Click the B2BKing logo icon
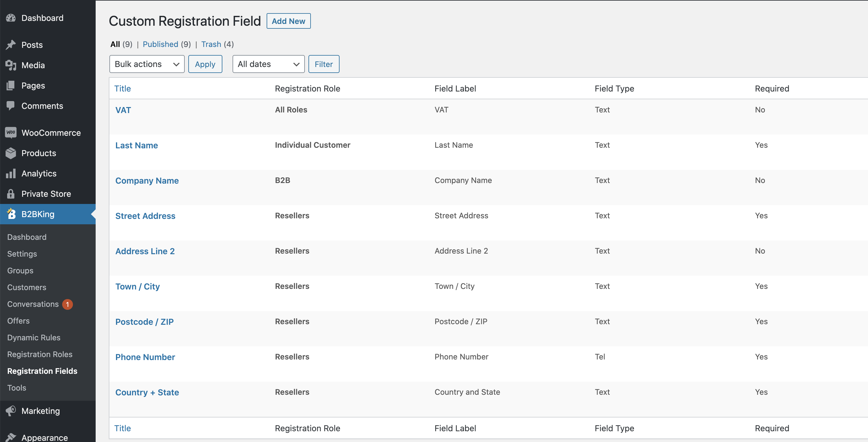The height and width of the screenshot is (442, 868). click(11, 214)
